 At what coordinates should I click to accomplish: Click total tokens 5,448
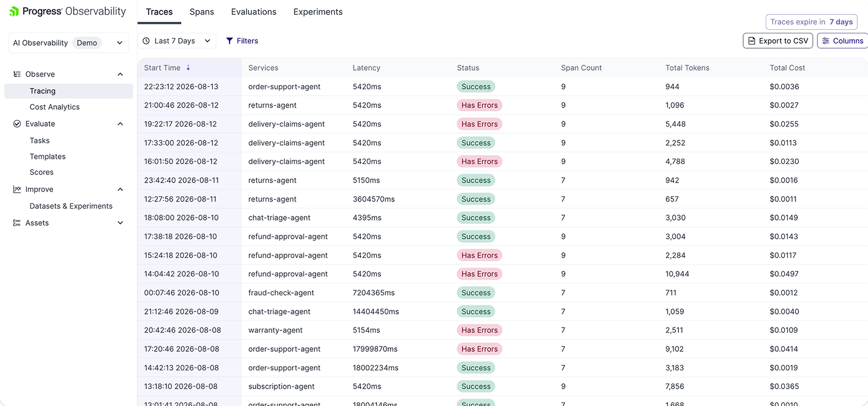click(x=675, y=124)
